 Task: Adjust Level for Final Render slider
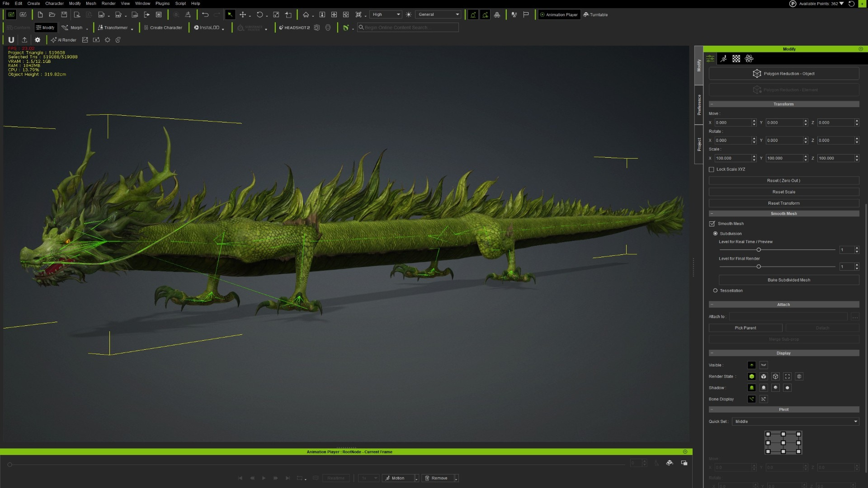[x=759, y=267]
